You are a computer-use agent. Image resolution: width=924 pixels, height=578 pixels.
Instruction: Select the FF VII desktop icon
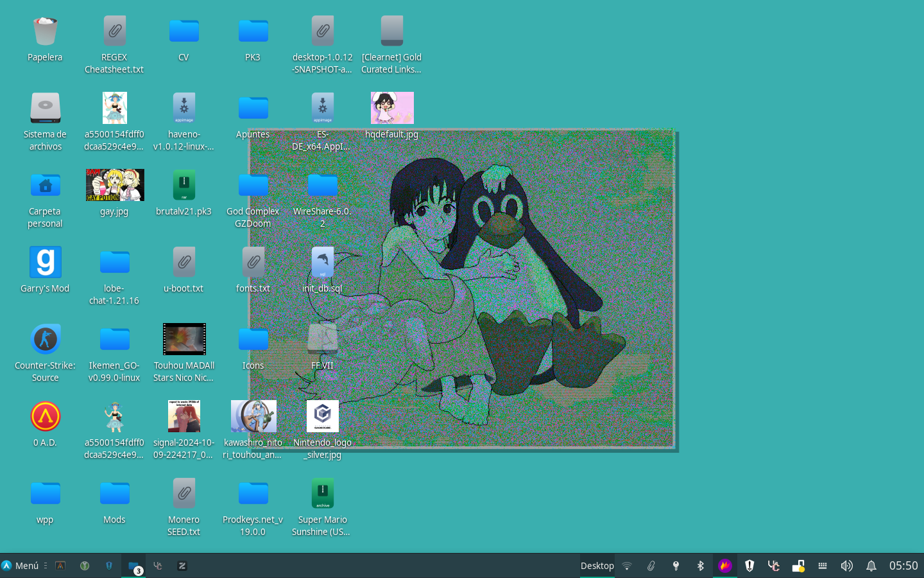point(322,339)
